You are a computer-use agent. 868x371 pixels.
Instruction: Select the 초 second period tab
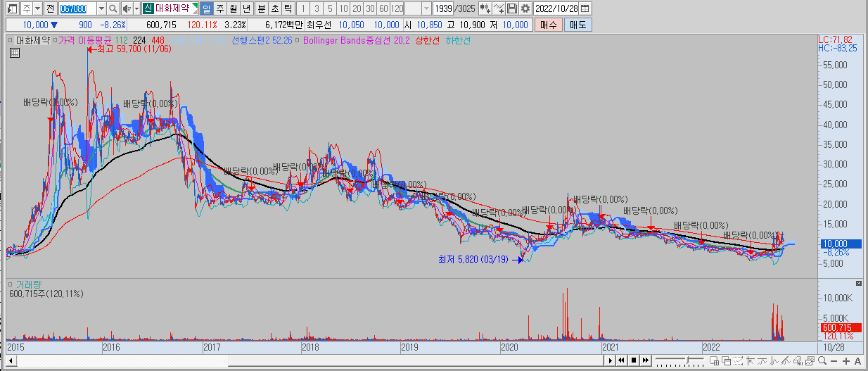[x=274, y=8]
